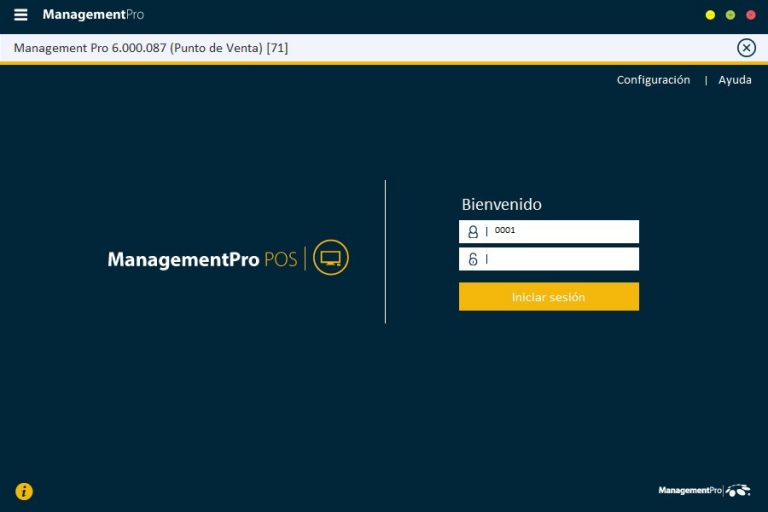The height and width of the screenshot is (512, 768).
Task: Click the ManagementPro logo in bottom corner
Action: [x=704, y=490]
